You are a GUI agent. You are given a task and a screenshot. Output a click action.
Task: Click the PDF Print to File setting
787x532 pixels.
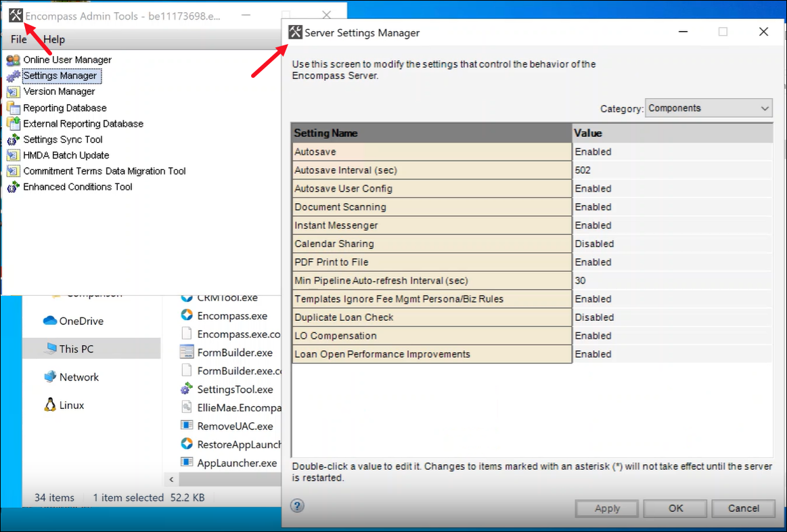point(432,262)
